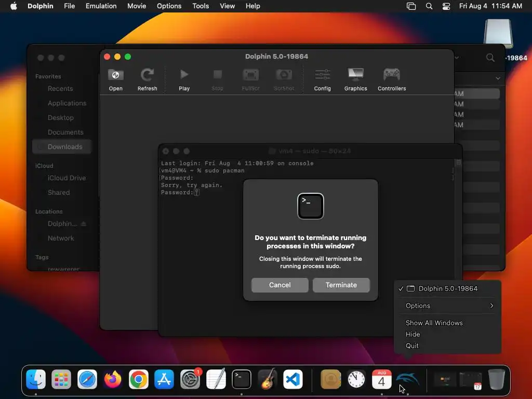Open the Controllers gamepad icon
532x399 pixels.
click(x=392, y=74)
